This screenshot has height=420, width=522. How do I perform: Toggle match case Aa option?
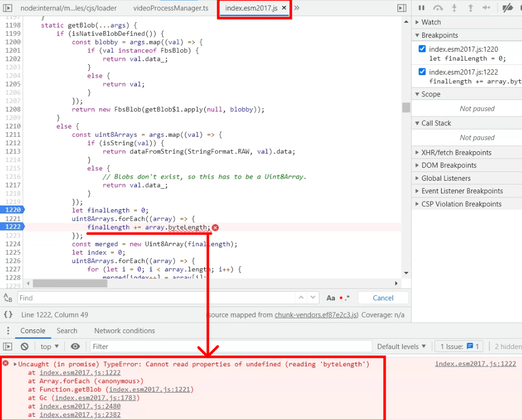point(331,298)
